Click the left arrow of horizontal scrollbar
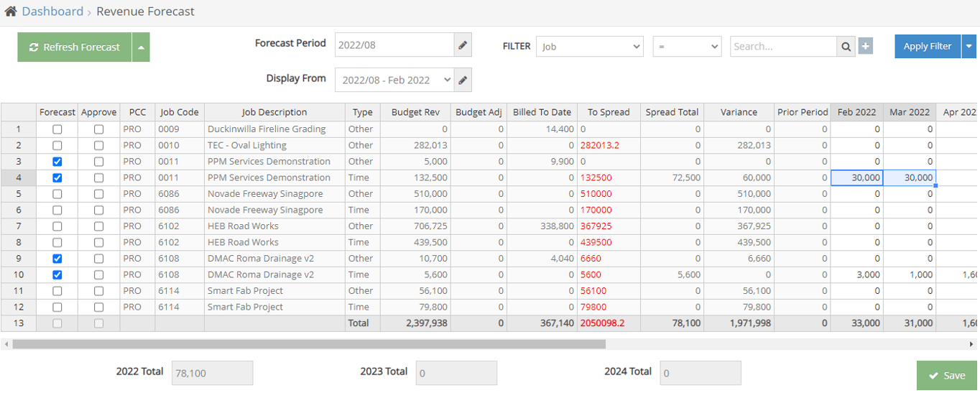Viewport: 980px width, 393px height. [6, 344]
